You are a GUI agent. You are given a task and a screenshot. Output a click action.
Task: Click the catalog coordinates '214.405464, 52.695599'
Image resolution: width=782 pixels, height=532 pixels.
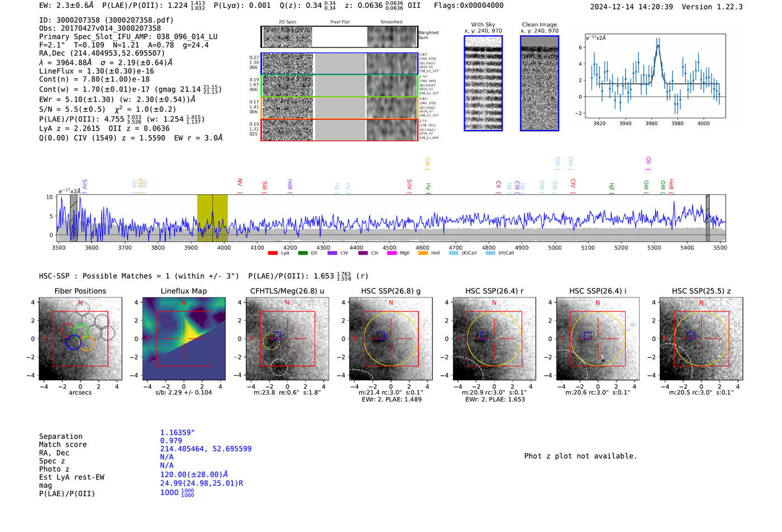click(206, 449)
